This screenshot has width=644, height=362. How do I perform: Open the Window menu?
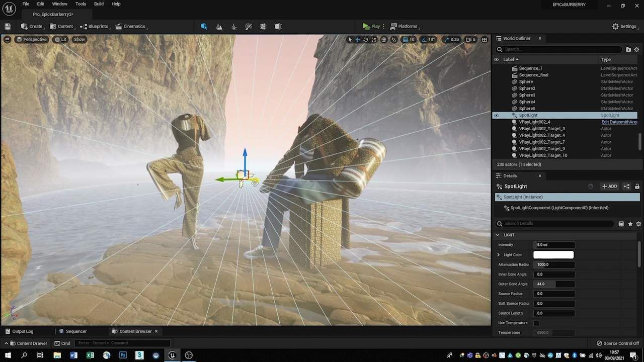point(59,4)
